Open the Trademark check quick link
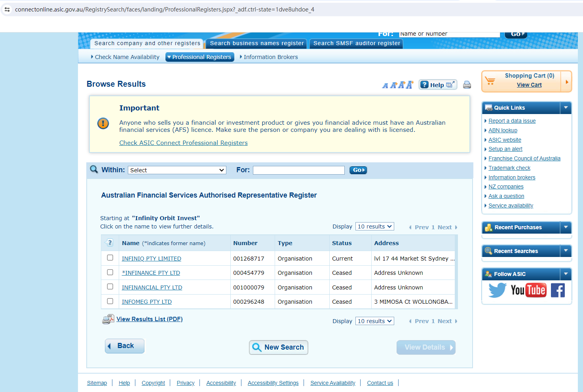Viewport: 583px width, 392px height. (509, 168)
